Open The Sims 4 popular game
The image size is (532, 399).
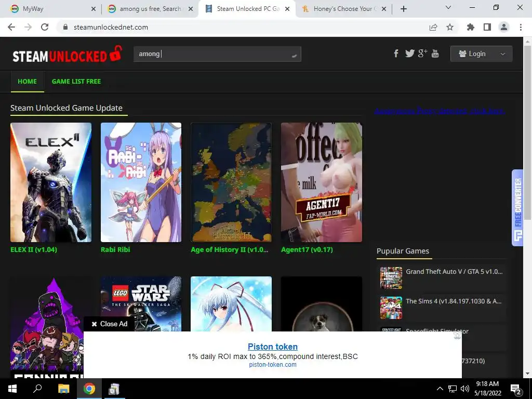click(x=454, y=301)
